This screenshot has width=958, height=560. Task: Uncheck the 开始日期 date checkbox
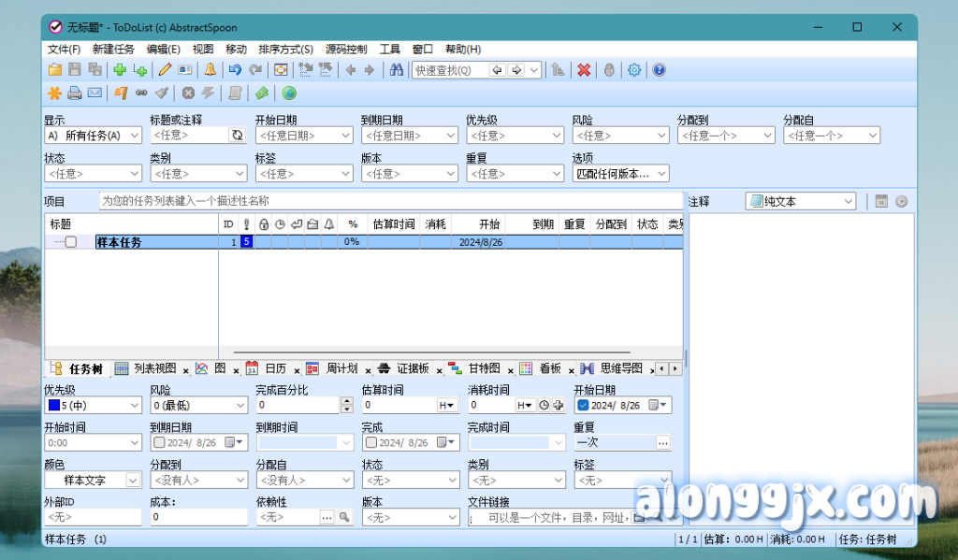click(583, 405)
